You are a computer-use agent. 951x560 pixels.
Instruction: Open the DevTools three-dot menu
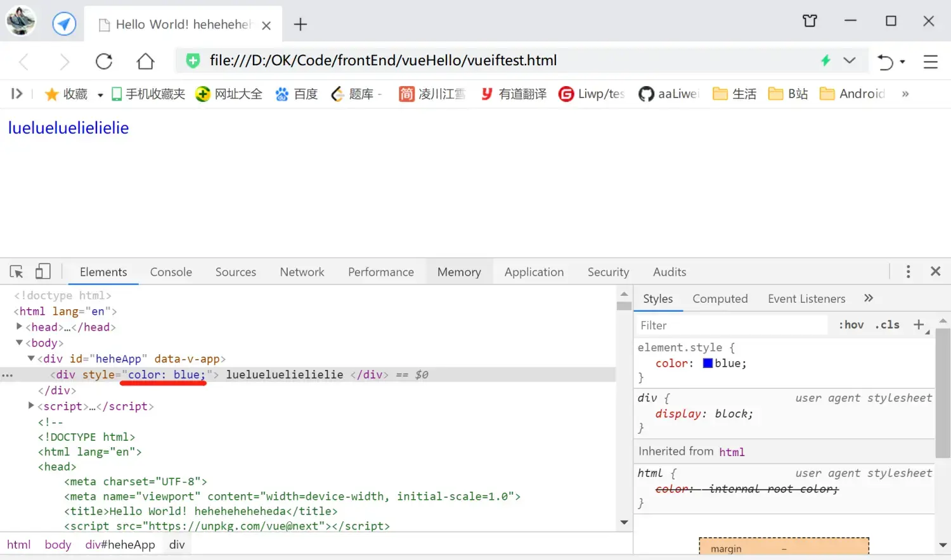pyautogui.click(x=908, y=272)
